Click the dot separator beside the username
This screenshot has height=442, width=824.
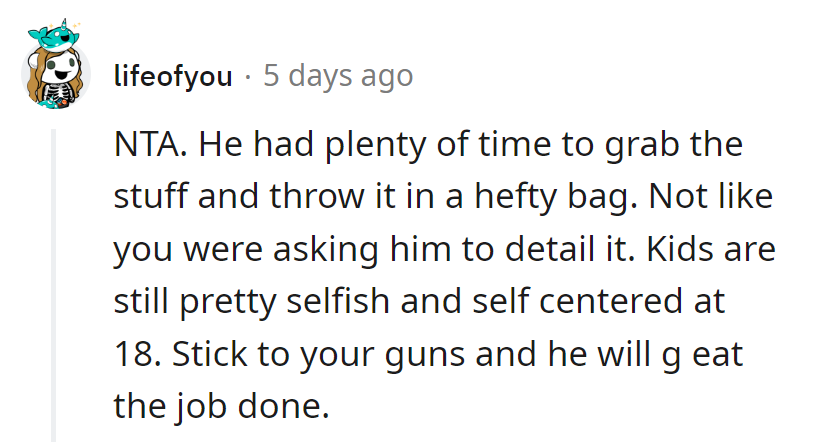coord(248,77)
